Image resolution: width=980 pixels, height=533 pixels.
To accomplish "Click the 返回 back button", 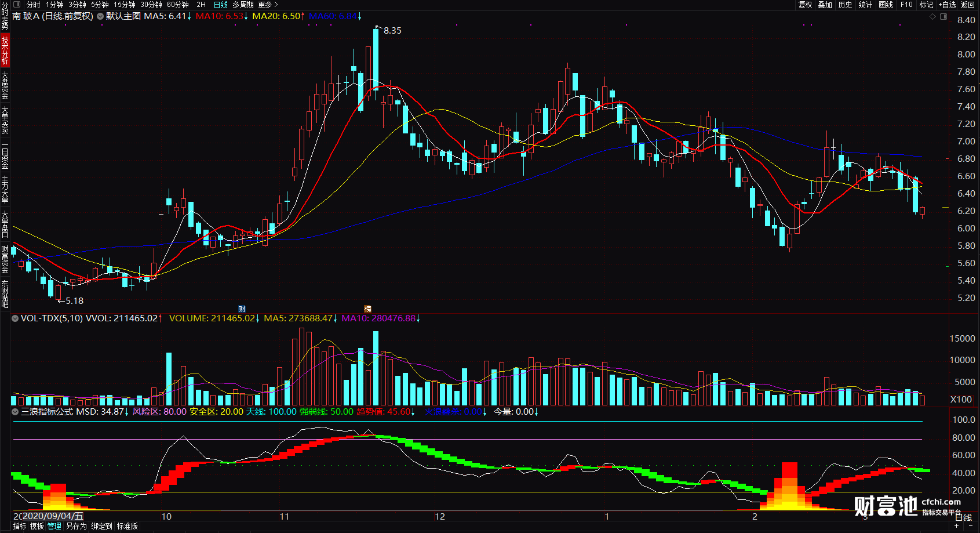I will [968, 5].
